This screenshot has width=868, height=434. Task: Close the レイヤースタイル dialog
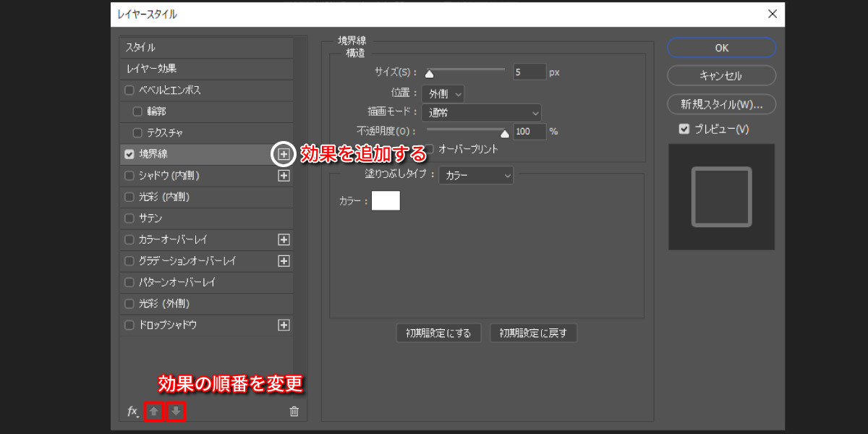(x=773, y=14)
